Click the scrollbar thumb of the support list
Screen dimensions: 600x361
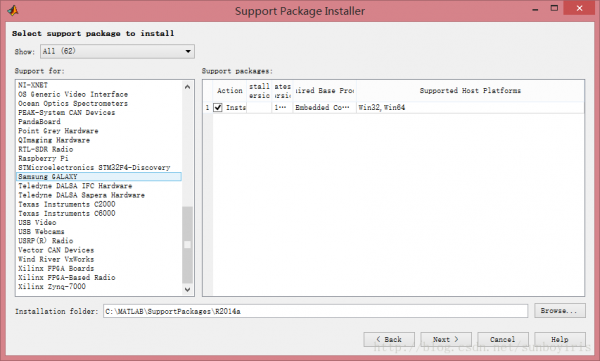187,245
